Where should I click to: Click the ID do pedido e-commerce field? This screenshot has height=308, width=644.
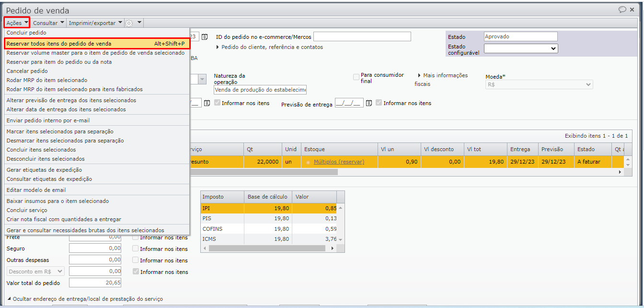[362, 37]
